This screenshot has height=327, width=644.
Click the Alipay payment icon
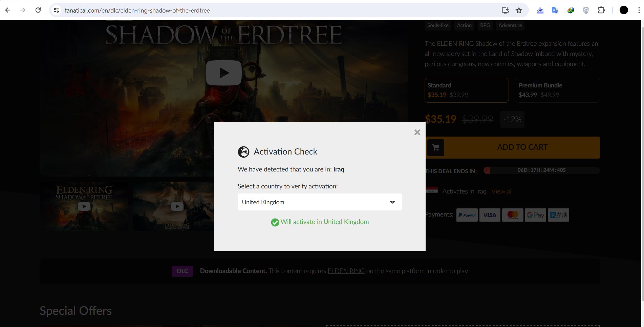[x=558, y=215]
